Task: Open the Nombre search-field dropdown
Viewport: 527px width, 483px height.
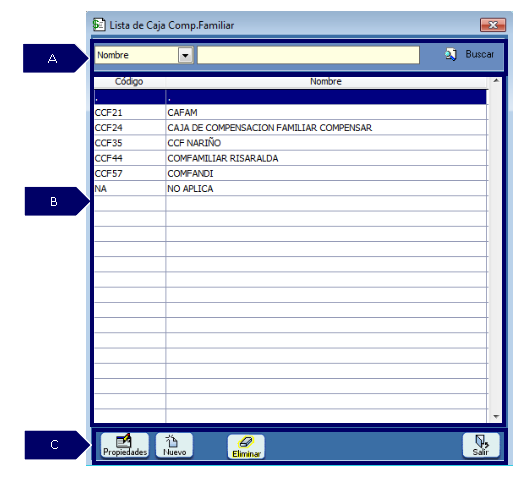Action: click(x=185, y=55)
